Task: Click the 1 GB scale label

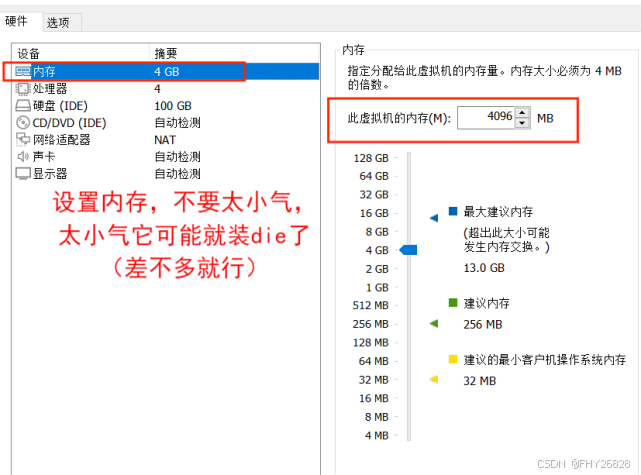Action: pyautogui.click(x=377, y=288)
